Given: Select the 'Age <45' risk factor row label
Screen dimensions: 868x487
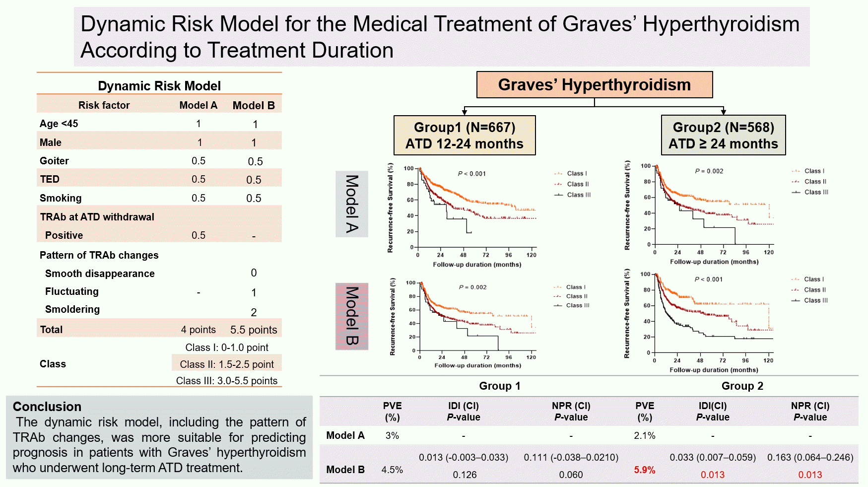Looking at the screenshot, I should click(59, 124).
